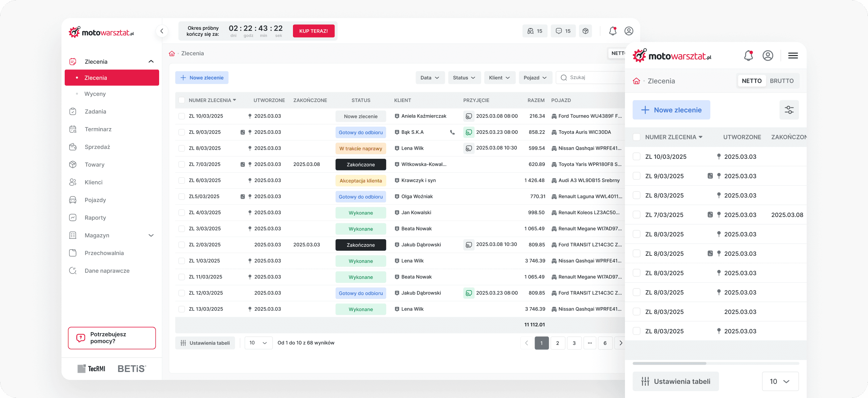This screenshot has height=398, width=868.
Task: Check the ZL 7/03/2025 row in mobile panel
Action: point(637,215)
